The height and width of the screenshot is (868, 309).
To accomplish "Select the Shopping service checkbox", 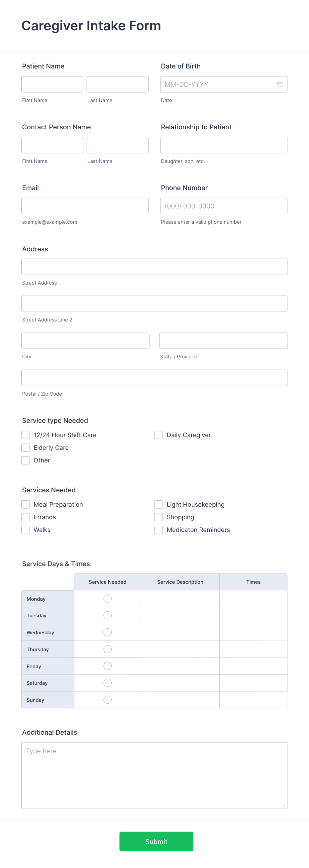I will coord(158,517).
